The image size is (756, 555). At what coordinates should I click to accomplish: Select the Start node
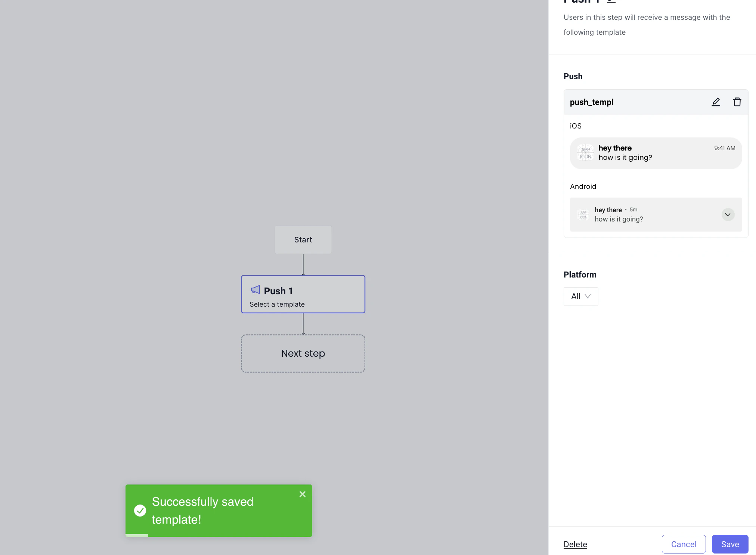pyautogui.click(x=303, y=240)
